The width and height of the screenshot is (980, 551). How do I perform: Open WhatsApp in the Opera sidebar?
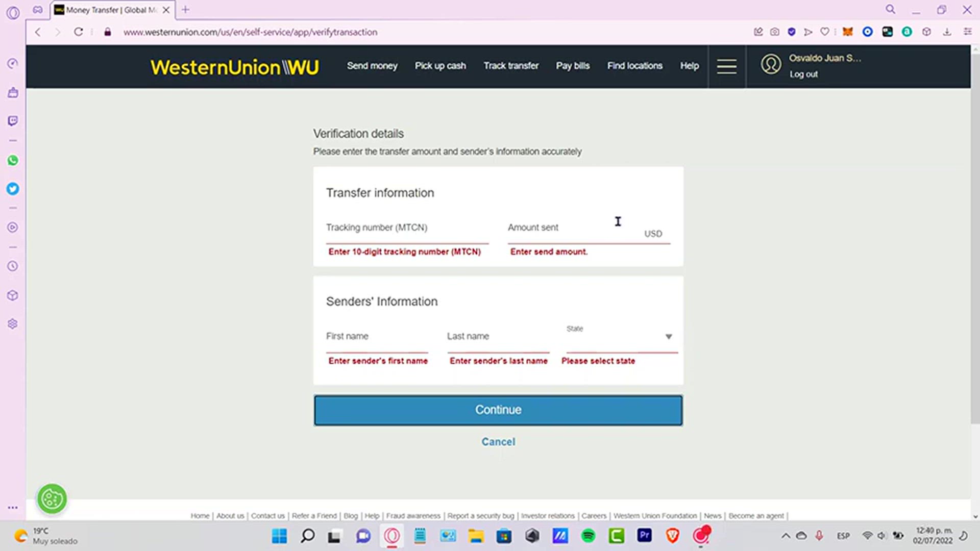click(13, 161)
